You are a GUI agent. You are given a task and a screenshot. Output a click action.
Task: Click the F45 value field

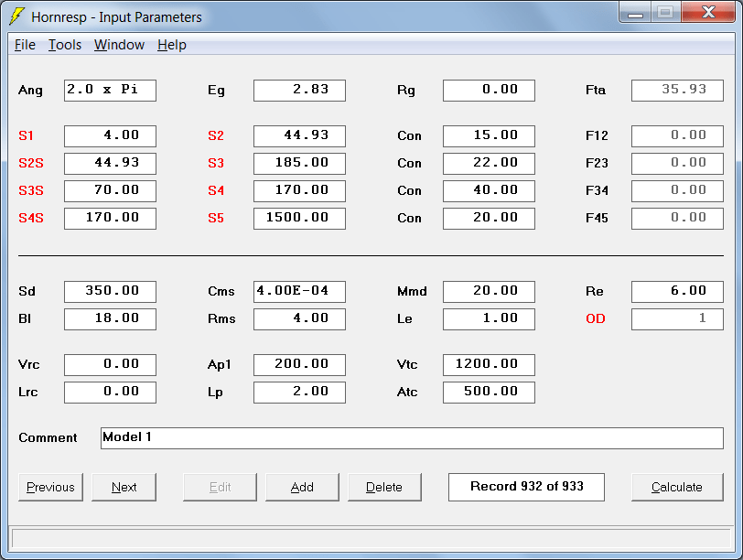tap(678, 219)
